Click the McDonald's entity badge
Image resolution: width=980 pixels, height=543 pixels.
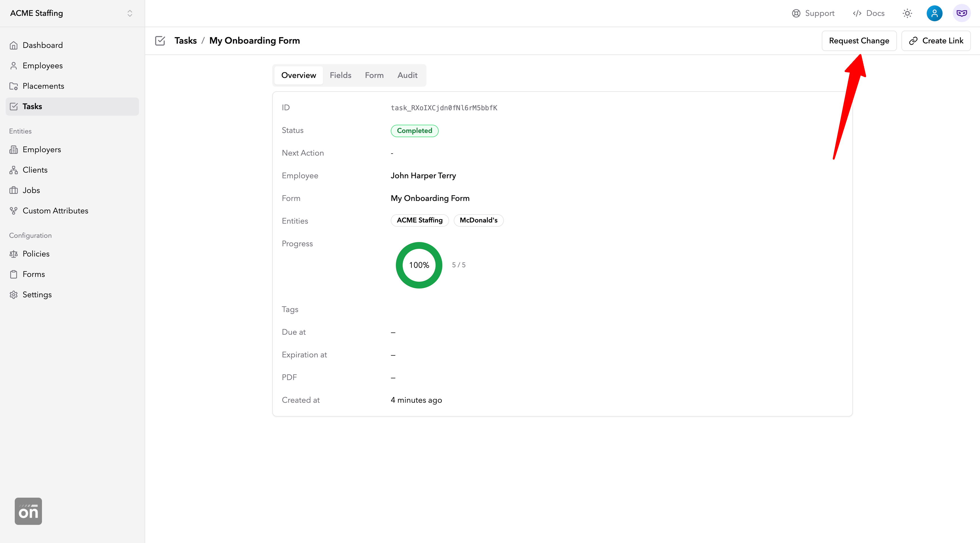(x=478, y=220)
